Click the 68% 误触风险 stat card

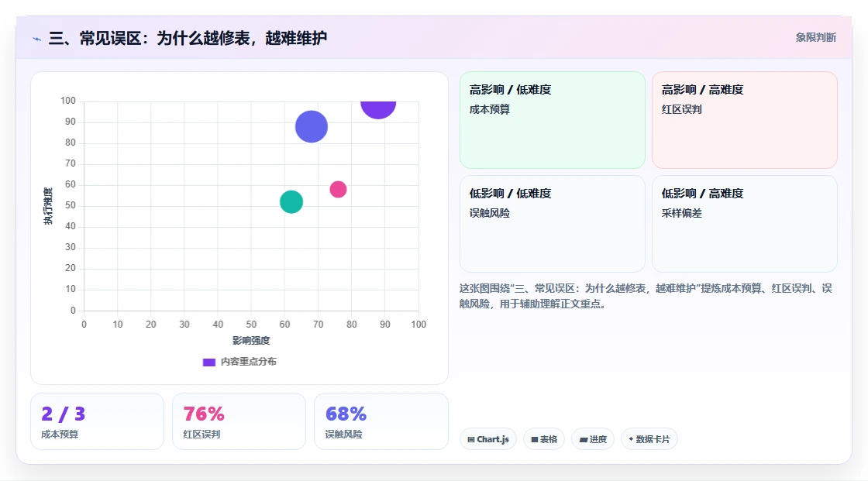tap(381, 421)
